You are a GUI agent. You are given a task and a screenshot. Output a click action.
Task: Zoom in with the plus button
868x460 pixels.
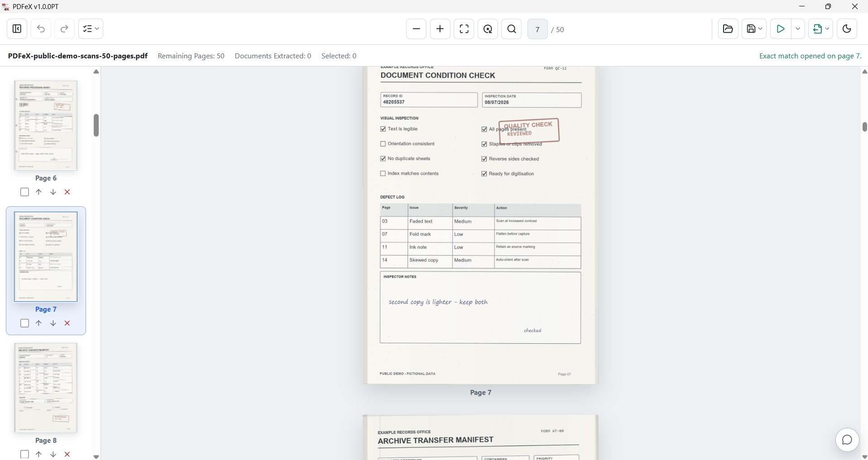click(440, 29)
